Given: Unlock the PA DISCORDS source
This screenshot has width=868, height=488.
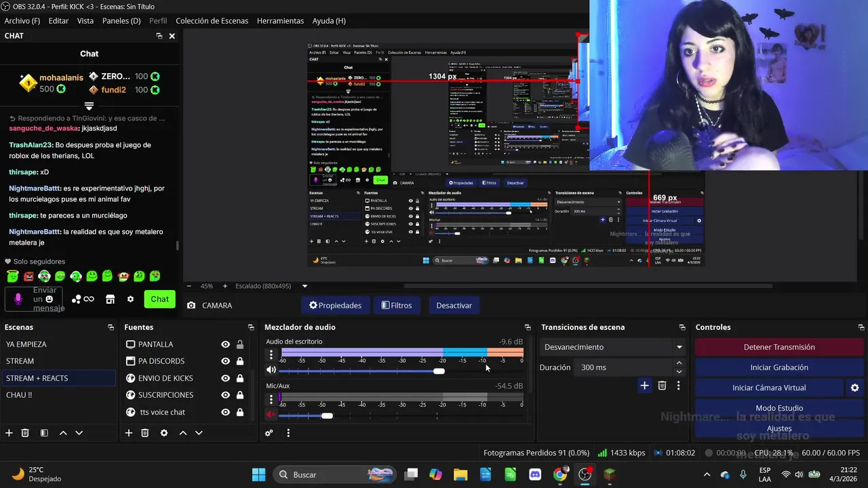Looking at the screenshot, I should [x=239, y=361].
